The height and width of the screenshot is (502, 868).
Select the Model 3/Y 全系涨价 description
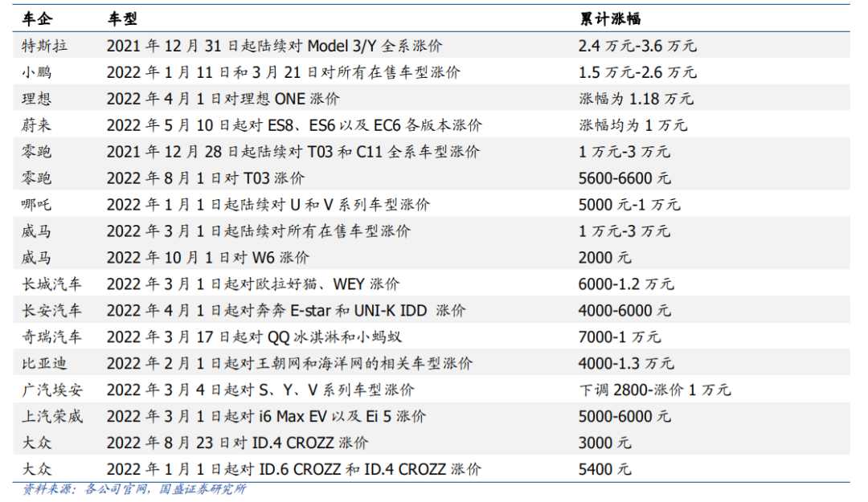pos(275,46)
